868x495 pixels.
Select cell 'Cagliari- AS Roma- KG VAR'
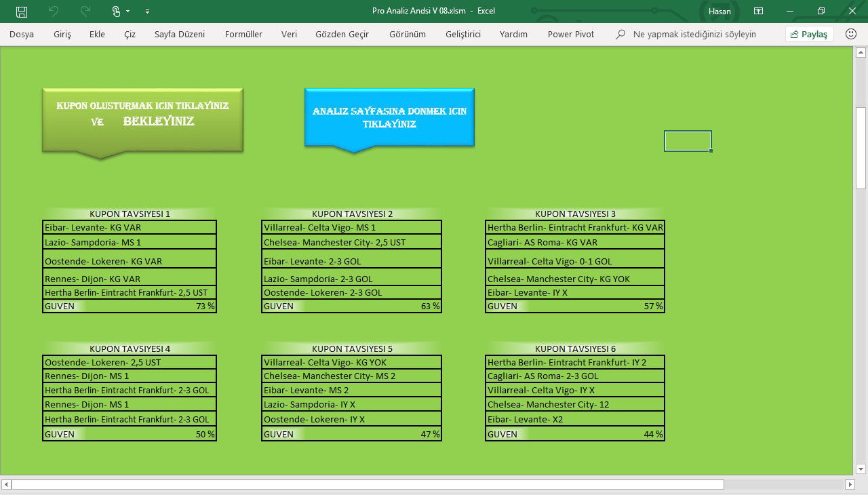575,242
